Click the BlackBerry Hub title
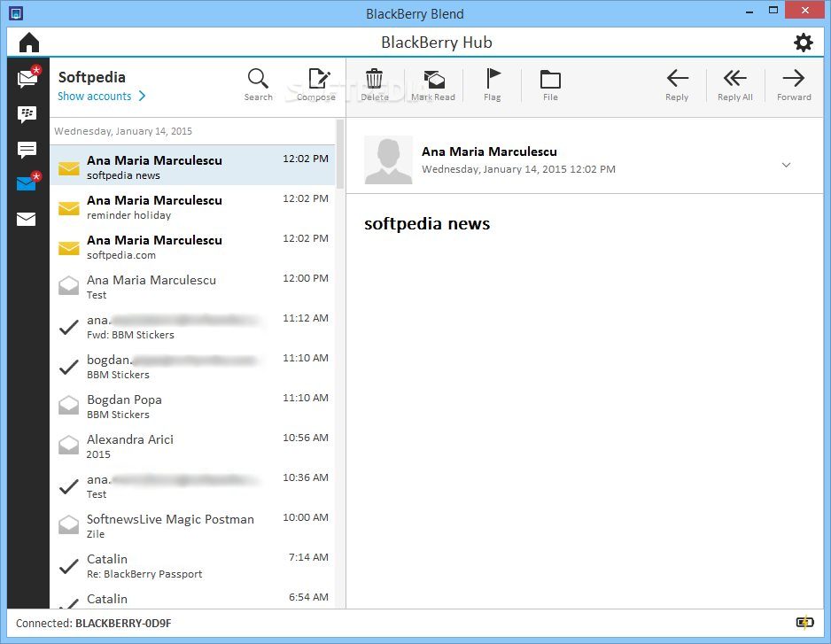 point(436,43)
